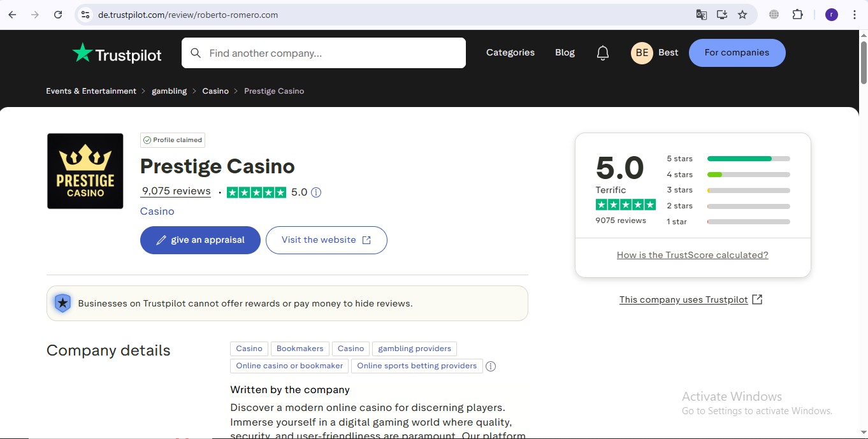Image resolution: width=868 pixels, height=439 pixels.
Task: Click the globe icon in browser toolbar
Action: (774, 15)
